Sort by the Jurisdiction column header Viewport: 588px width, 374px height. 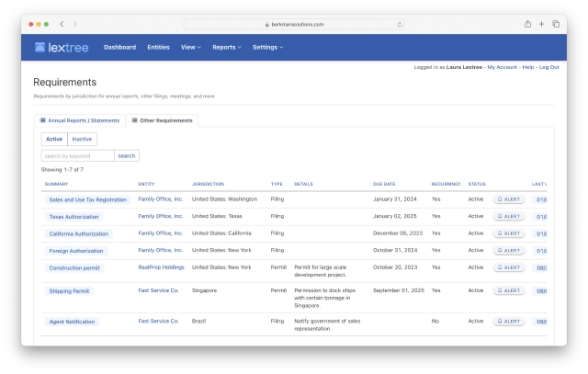point(208,184)
